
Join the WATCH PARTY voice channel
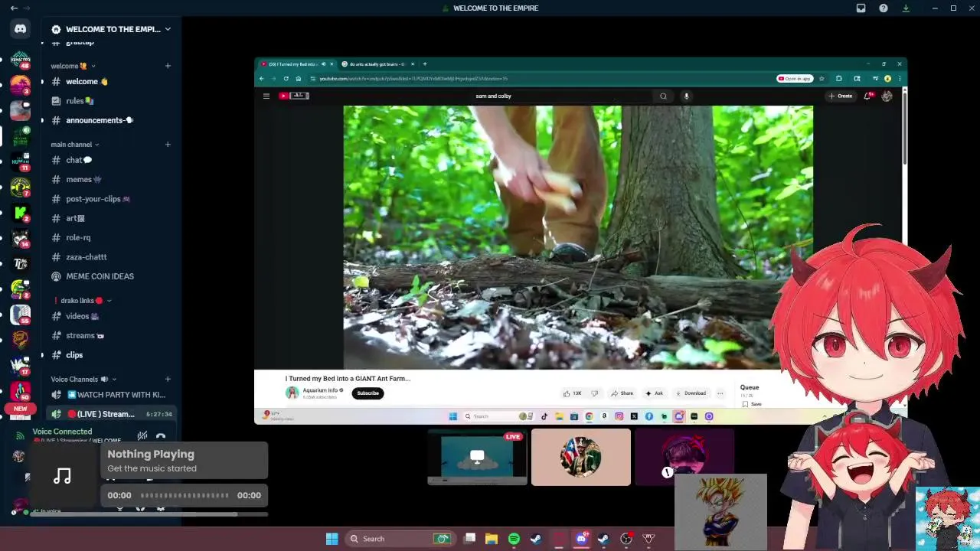tap(111, 395)
